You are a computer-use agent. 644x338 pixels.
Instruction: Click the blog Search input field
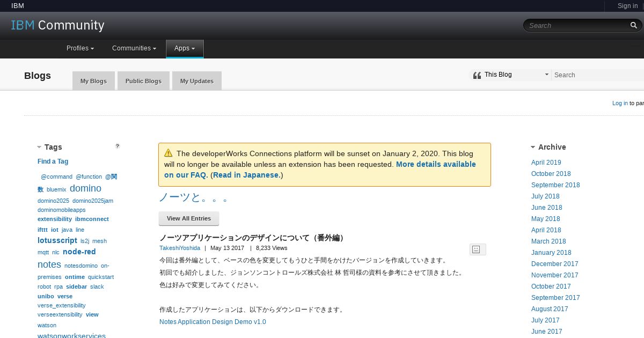(598, 75)
